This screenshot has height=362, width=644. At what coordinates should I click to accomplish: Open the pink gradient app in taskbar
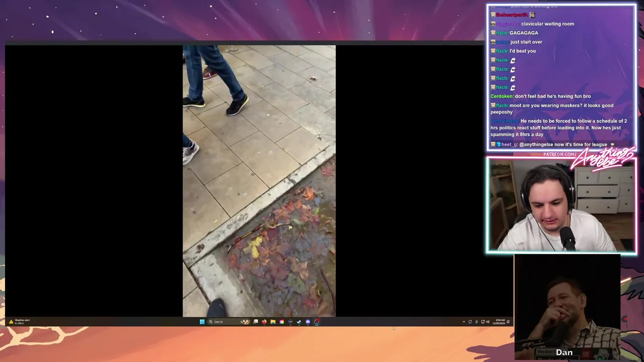(x=282, y=322)
